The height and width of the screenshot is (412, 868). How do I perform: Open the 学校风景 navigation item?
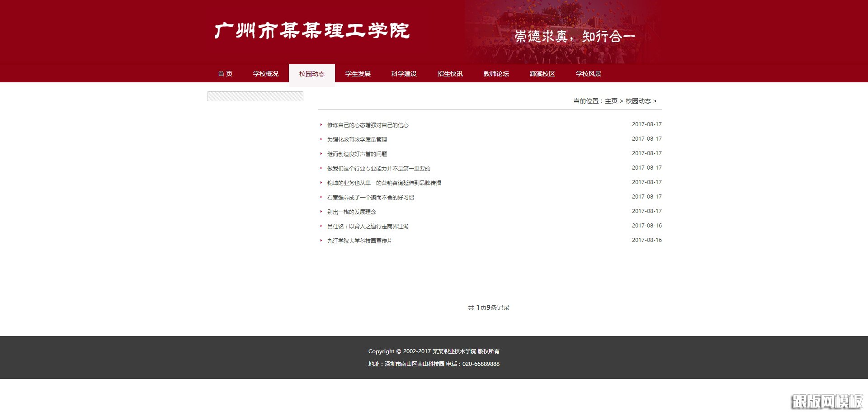click(589, 73)
